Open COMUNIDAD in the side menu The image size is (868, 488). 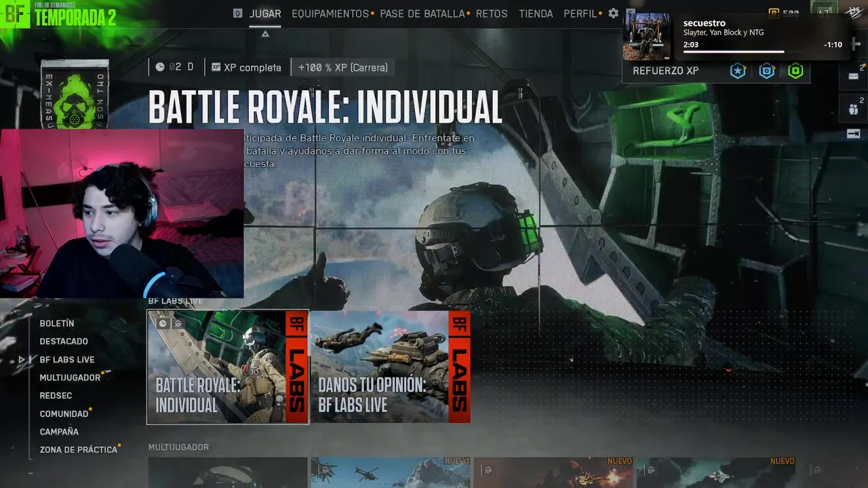[64, 413]
